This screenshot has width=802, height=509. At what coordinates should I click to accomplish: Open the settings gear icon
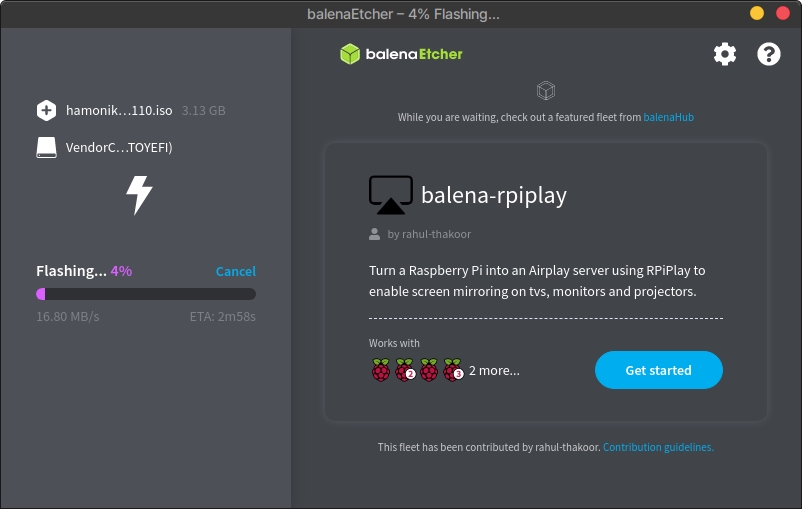[x=724, y=54]
